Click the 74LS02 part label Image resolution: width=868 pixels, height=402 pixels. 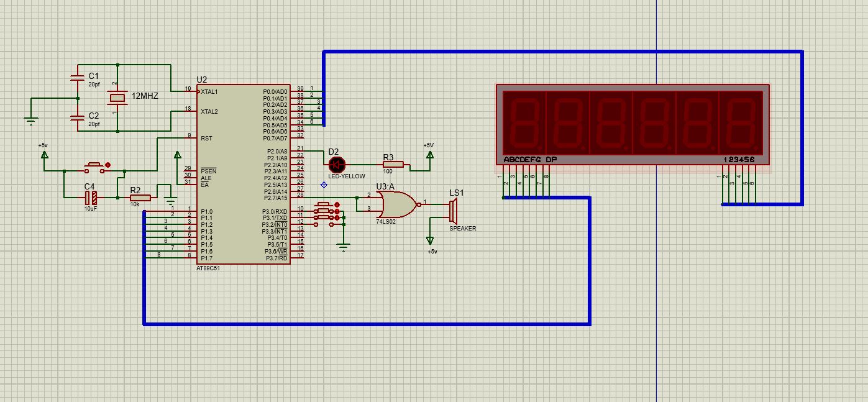(x=385, y=221)
